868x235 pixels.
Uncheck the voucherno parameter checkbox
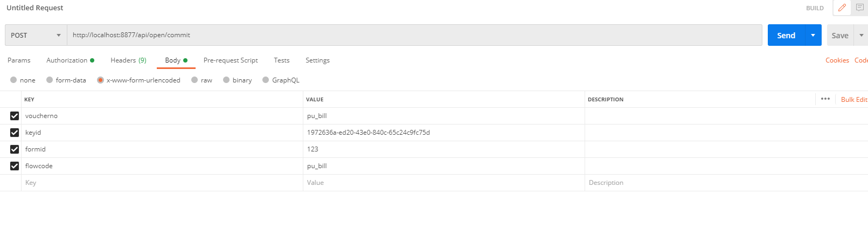pos(15,116)
